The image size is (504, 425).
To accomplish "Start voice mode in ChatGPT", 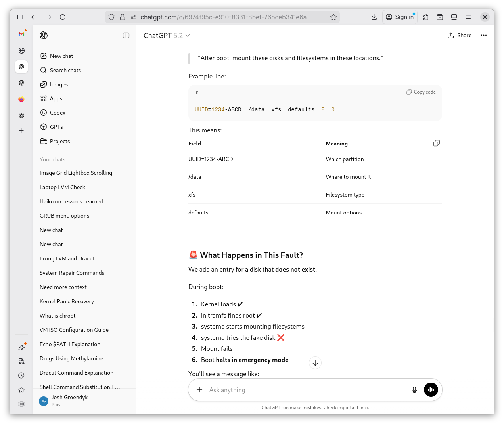I will [431, 390].
